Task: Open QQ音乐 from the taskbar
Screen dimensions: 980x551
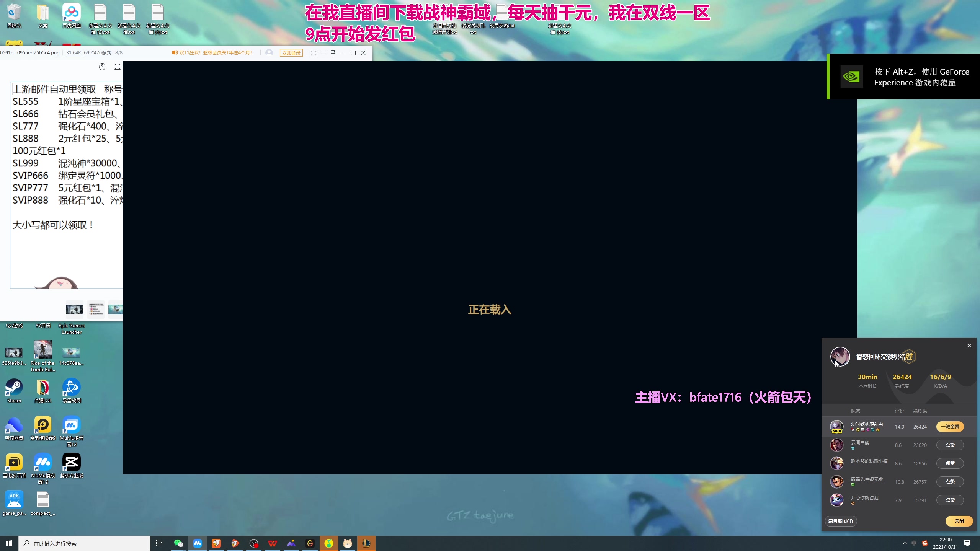Action: tap(329, 543)
